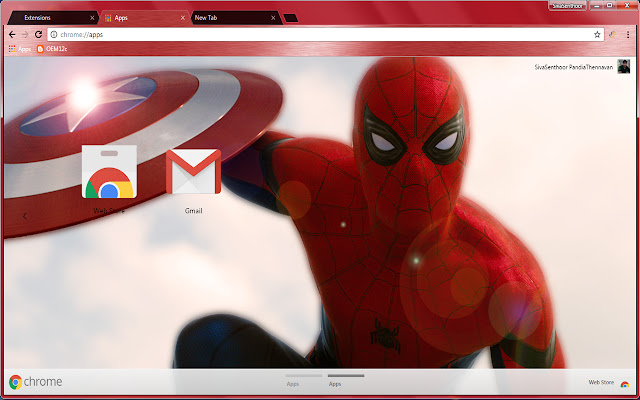Image resolution: width=640 pixels, height=400 pixels.
Task: Open the OEM12c bookmark
Action: tap(52, 49)
